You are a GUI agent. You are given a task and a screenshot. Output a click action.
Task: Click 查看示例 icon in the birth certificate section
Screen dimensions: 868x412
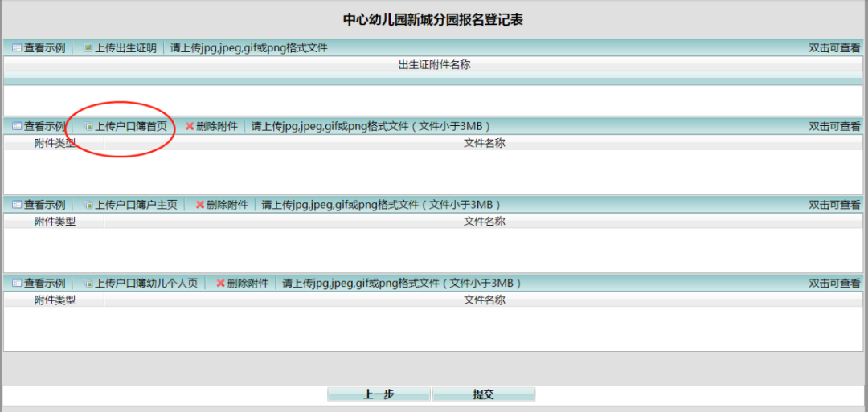pos(17,48)
